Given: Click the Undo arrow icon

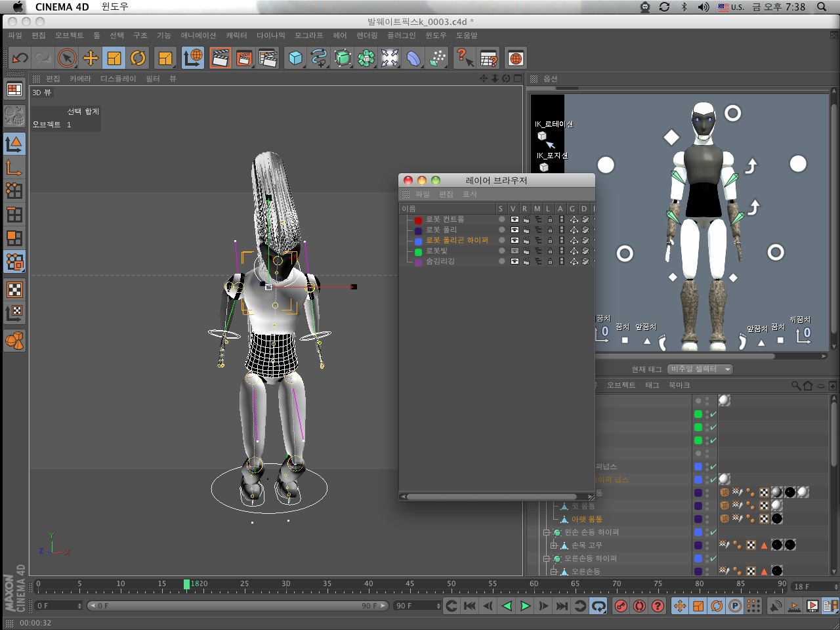Looking at the screenshot, I should click(20, 58).
